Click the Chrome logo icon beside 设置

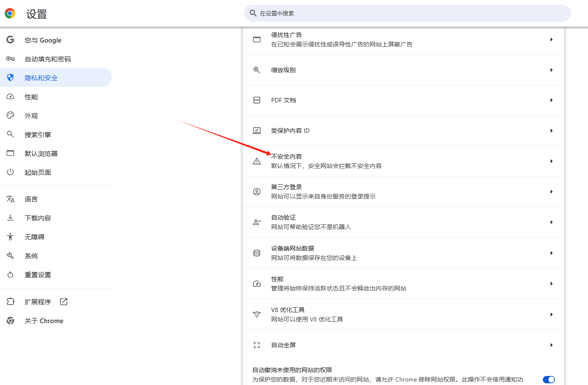point(10,13)
